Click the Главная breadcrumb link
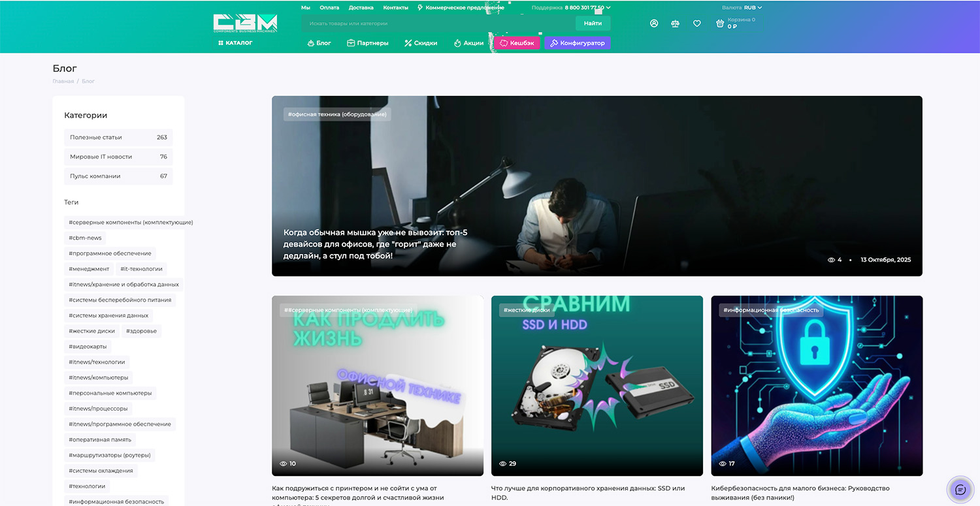This screenshot has height=506, width=980. click(x=63, y=82)
